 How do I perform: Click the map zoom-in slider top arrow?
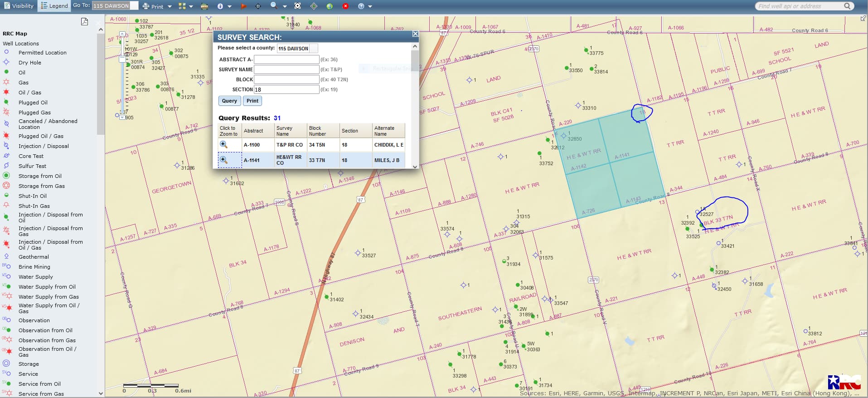coord(122,34)
